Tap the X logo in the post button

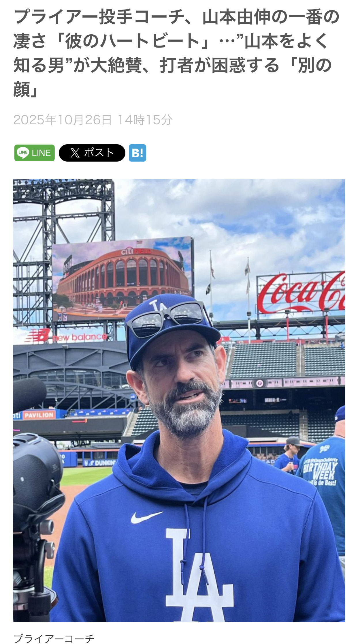coord(75,153)
